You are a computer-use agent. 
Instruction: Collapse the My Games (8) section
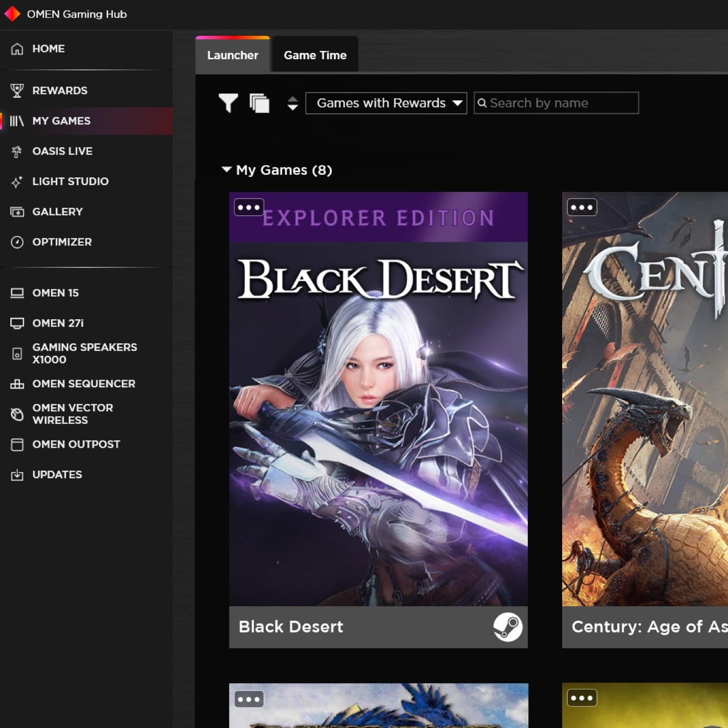pos(226,170)
